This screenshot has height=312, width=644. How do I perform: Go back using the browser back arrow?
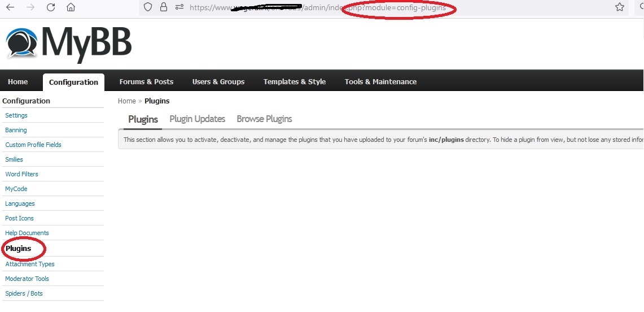click(10, 7)
